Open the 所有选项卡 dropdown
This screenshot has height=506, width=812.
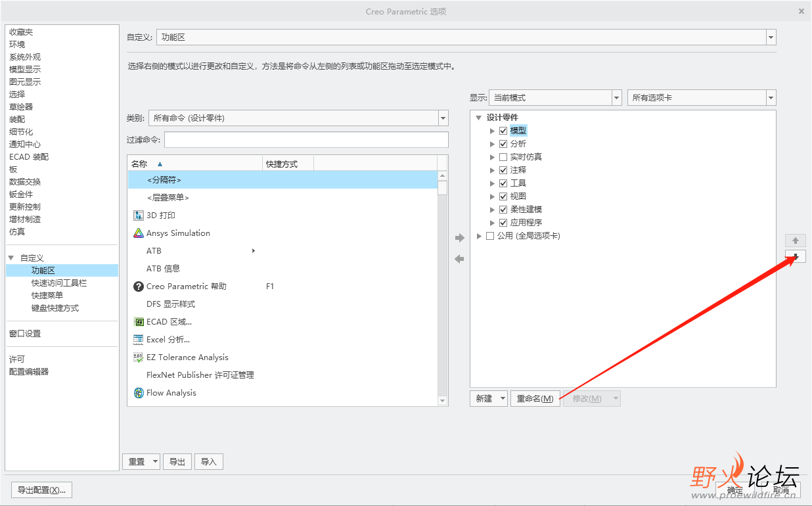(771, 98)
